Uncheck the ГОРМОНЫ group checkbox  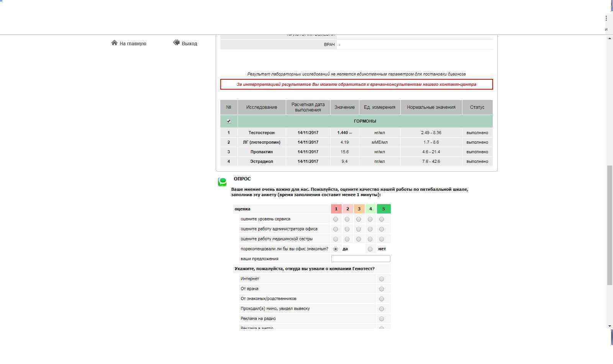click(x=229, y=121)
